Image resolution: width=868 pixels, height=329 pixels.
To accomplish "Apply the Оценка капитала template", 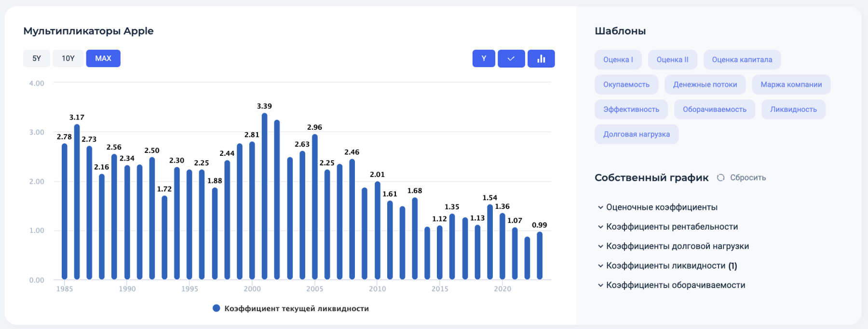I will tap(742, 60).
